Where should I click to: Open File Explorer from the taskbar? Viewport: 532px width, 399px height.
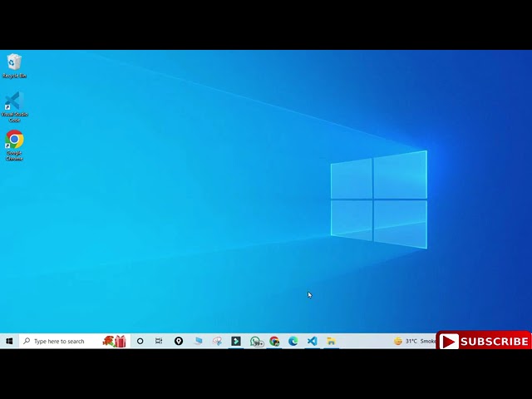click(x=331, y=341)
